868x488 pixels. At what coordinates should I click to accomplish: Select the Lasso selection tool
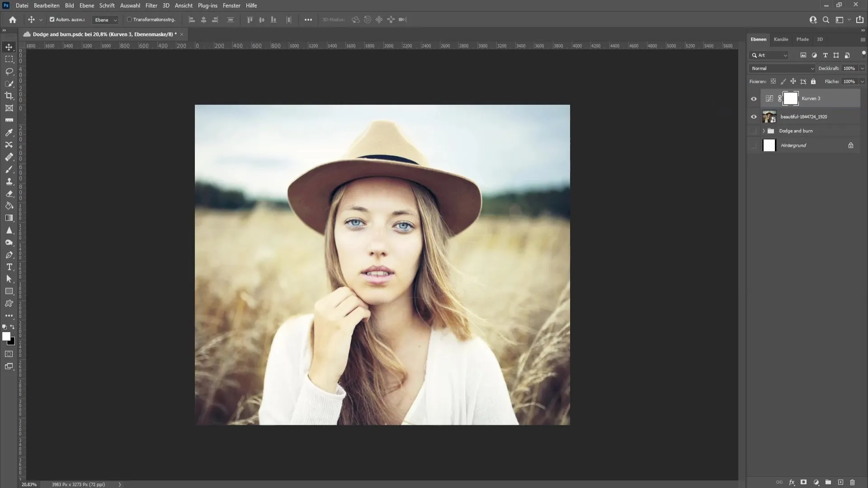(9, 71)
